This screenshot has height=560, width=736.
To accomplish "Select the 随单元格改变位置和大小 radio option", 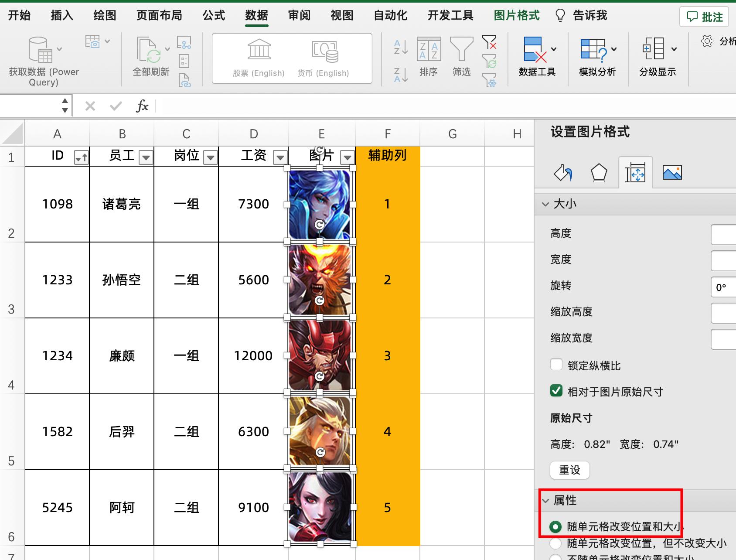I will coord(555,526).
